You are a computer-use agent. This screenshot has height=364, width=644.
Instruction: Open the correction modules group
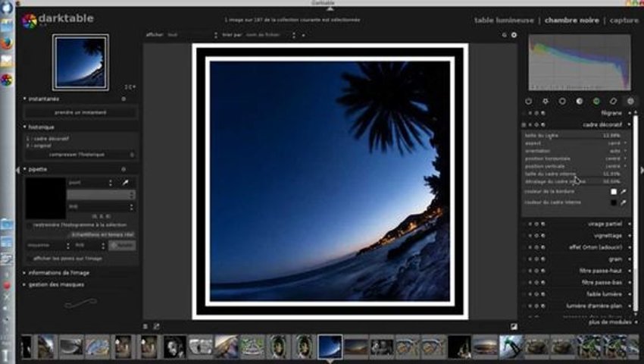[613, 101]
